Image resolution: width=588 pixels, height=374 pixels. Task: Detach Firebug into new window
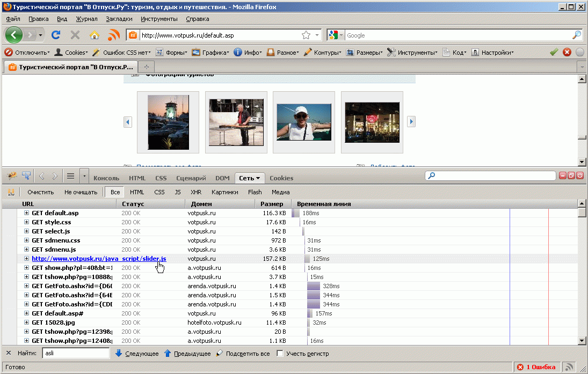571,175
